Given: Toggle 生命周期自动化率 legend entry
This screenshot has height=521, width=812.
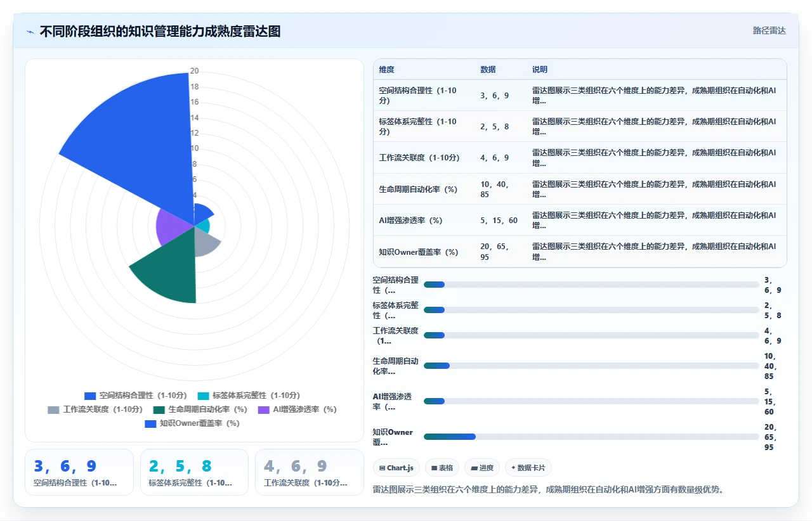Looking at the screenshot, I should pos(200,409).
